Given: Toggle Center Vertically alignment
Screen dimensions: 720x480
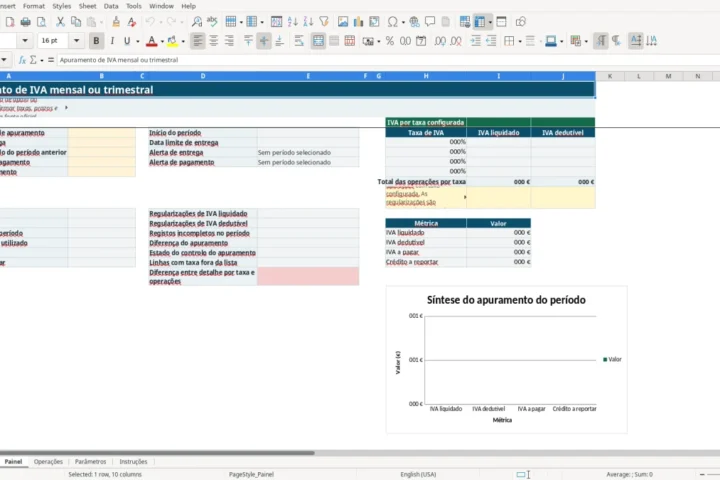Looking at the screenshot, I should [264, 41].
